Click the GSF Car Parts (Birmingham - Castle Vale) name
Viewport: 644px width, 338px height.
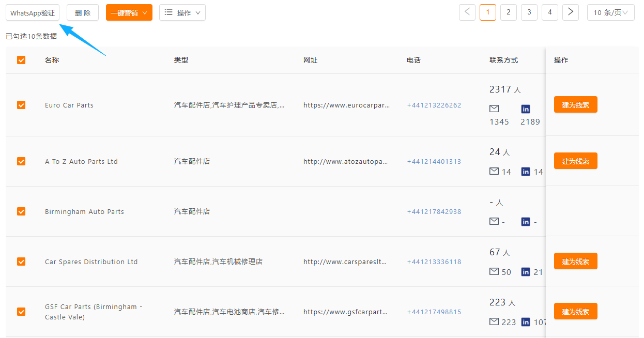(94, 312)
